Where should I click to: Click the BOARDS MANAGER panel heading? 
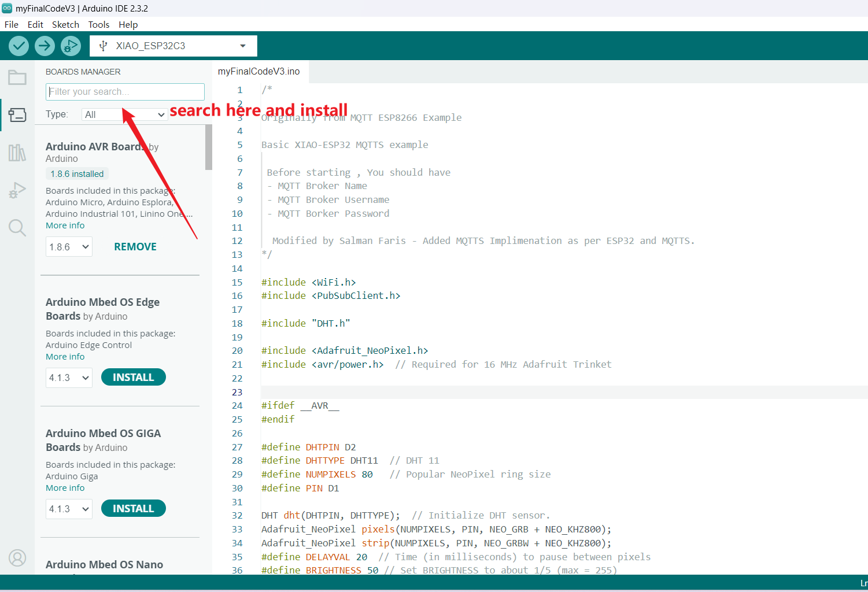pyautogui.click(x=83, y=72)
